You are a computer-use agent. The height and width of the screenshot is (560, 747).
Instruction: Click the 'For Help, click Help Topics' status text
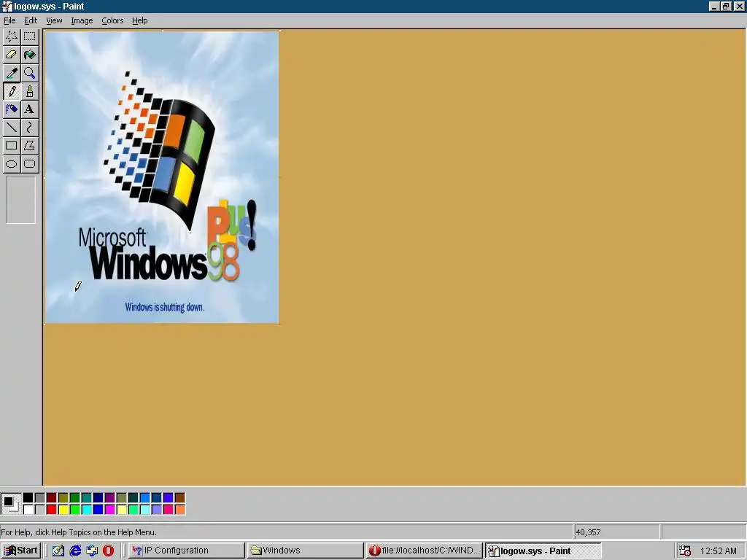pyautogui.click(x=79, y=532)
